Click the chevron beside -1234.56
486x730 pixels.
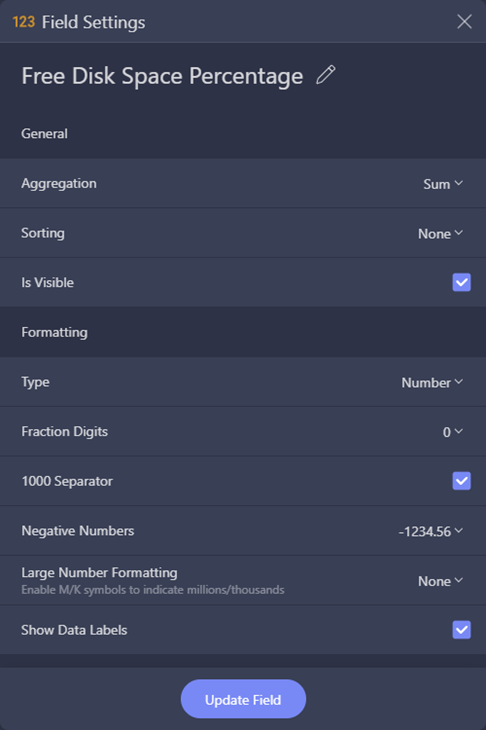[x=459, y=531]
